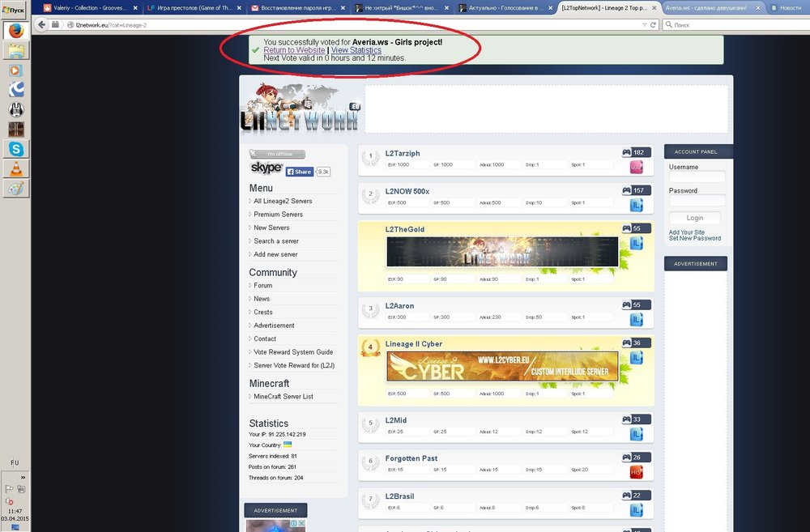The width and height of the screenshot is (810, 532).
Task: Open the URL bar history dropdown arrow
Action: pyautogui.click(x=644, y=25)
